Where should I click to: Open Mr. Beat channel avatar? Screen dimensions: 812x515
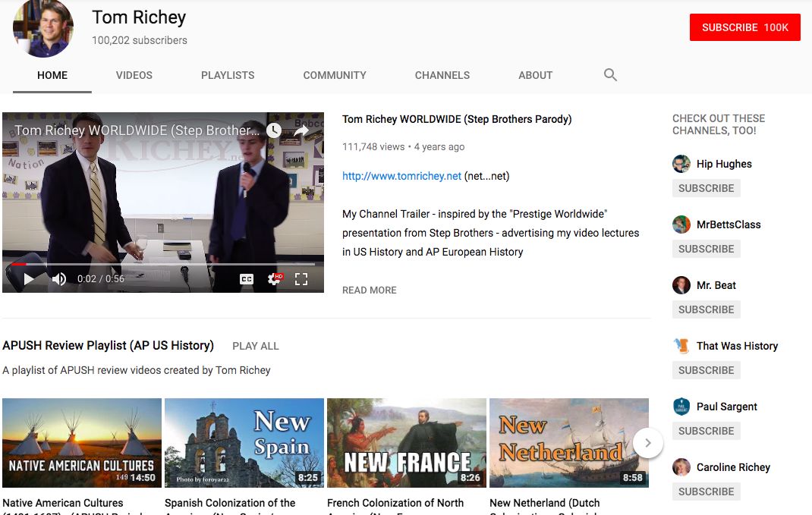[681, 285]
